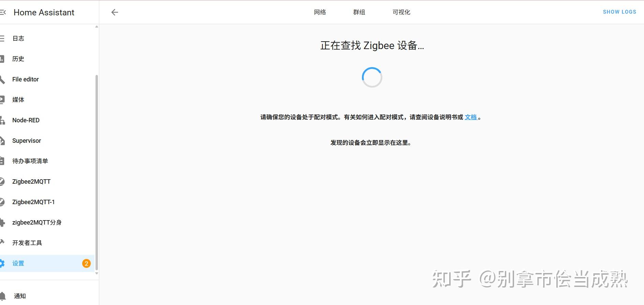
Task: Open 设置 in the sidebar
Action: coord(47,263)
